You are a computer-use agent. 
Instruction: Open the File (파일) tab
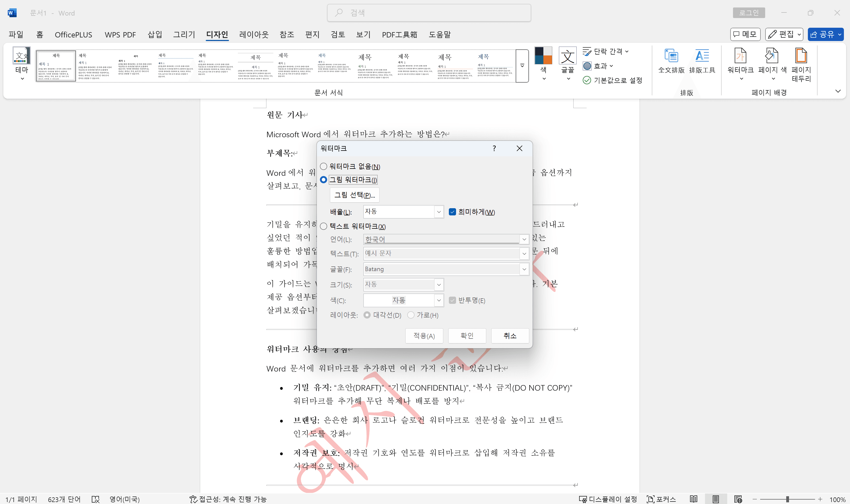click(x=16, y=35)
